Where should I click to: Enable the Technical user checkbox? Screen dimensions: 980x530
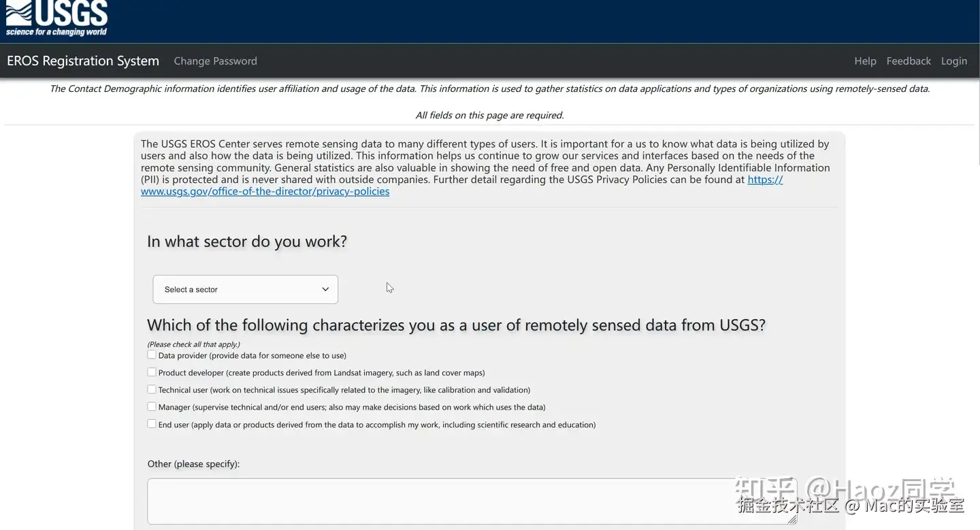tap(152, 389)
